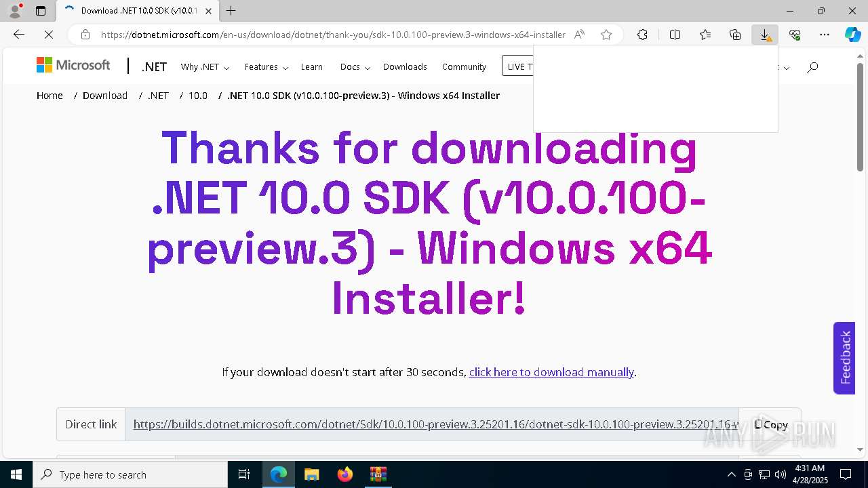Click the address bar URL
The width and height of the screenshot is (868, 488).
[x=333, y=35]
